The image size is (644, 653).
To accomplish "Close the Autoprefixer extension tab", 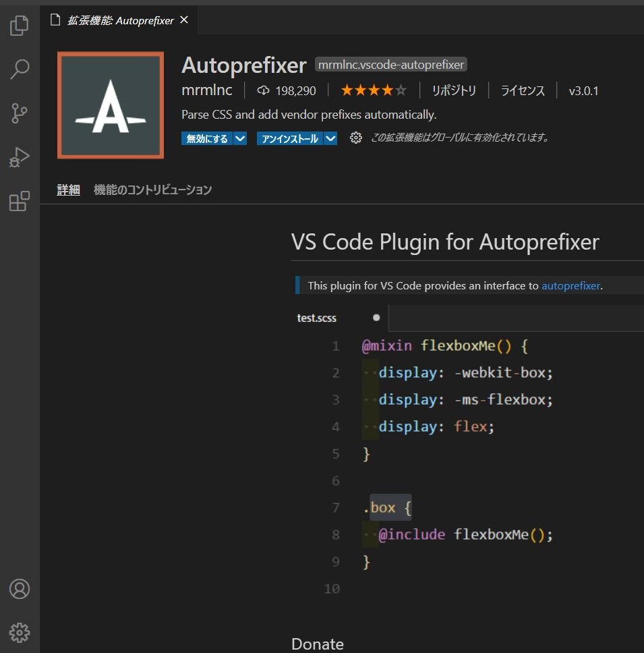I will (184, 20).
